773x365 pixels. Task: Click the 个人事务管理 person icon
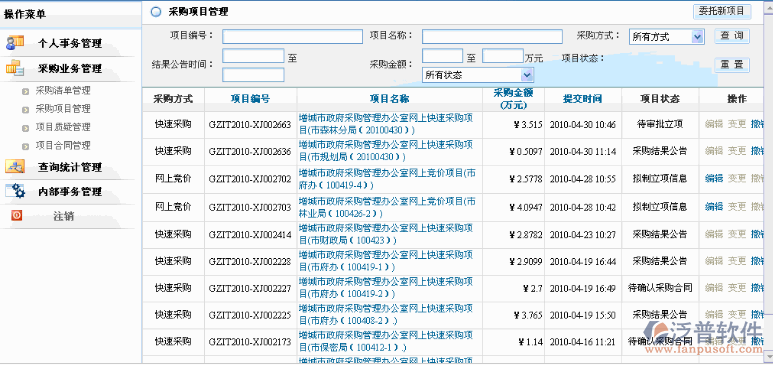pos(15,42)
